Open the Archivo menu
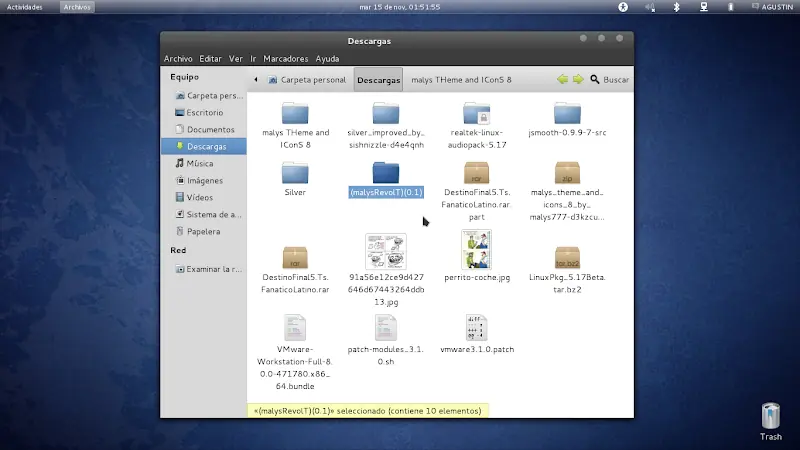 coord(178,59)
